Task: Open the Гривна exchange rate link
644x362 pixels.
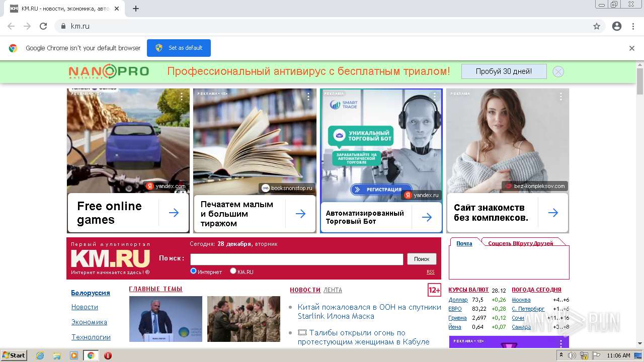Action: [x=457, y=318]
